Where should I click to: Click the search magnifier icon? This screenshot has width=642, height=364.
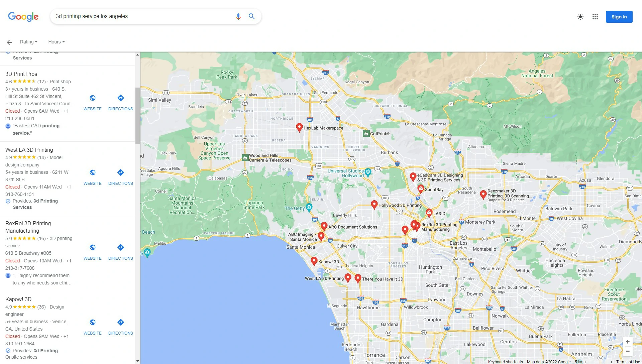[251, 16]
